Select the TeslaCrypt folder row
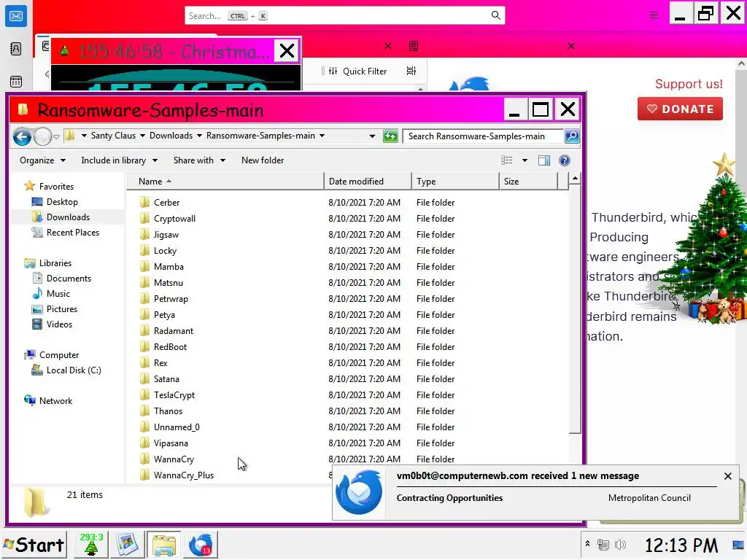747x560 pixels. coord(348,395)
